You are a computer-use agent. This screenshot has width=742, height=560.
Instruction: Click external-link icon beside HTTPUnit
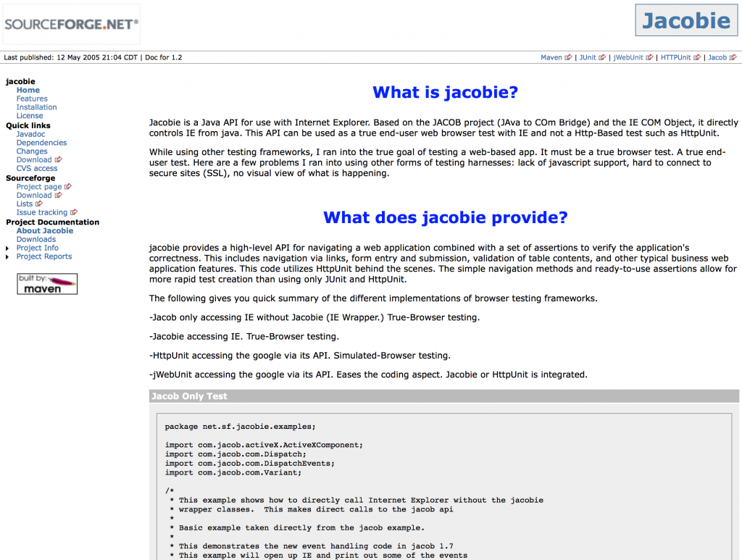tap(697, 58)
